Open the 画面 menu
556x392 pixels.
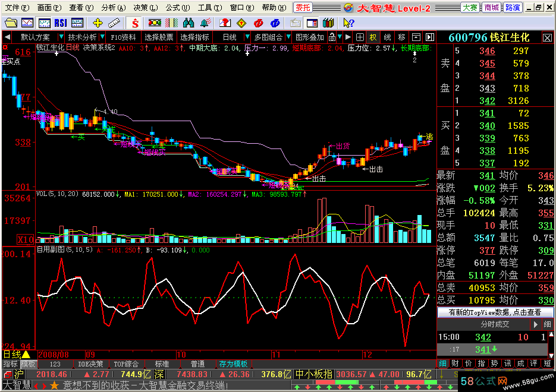(49, 8)
